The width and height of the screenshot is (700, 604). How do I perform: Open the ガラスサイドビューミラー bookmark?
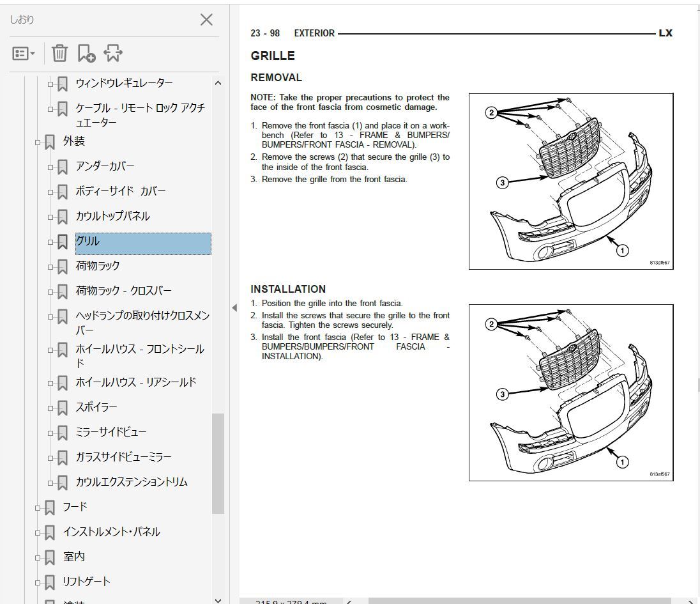[124, 457]
